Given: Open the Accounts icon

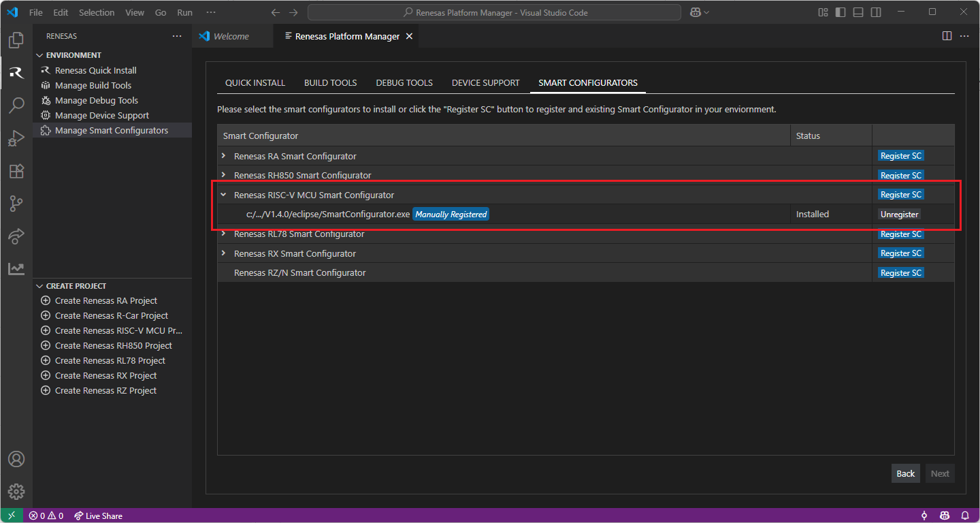Looking at the screenshot, I should (16, 459).
